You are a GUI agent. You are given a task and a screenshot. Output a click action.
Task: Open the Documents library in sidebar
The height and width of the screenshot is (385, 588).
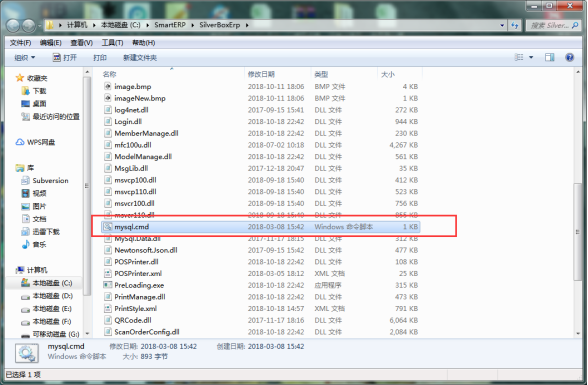(x=34, y=219)
